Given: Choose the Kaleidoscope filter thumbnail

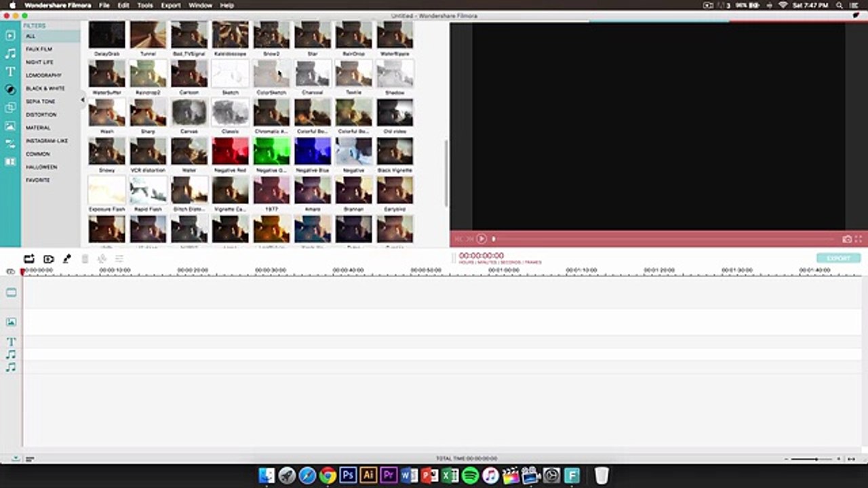Looking at the screenshot, I should [x=231, y=35].
